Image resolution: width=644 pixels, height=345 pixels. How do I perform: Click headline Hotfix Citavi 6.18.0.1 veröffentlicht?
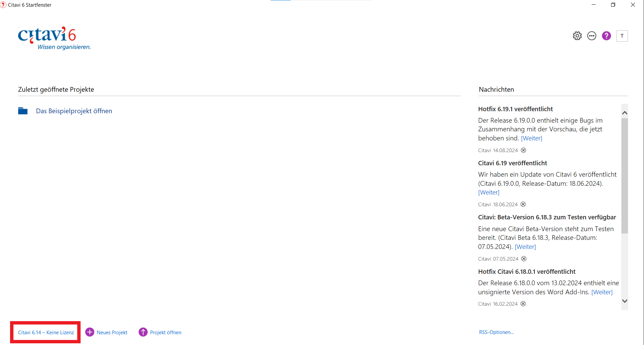[x=527, y=272]
